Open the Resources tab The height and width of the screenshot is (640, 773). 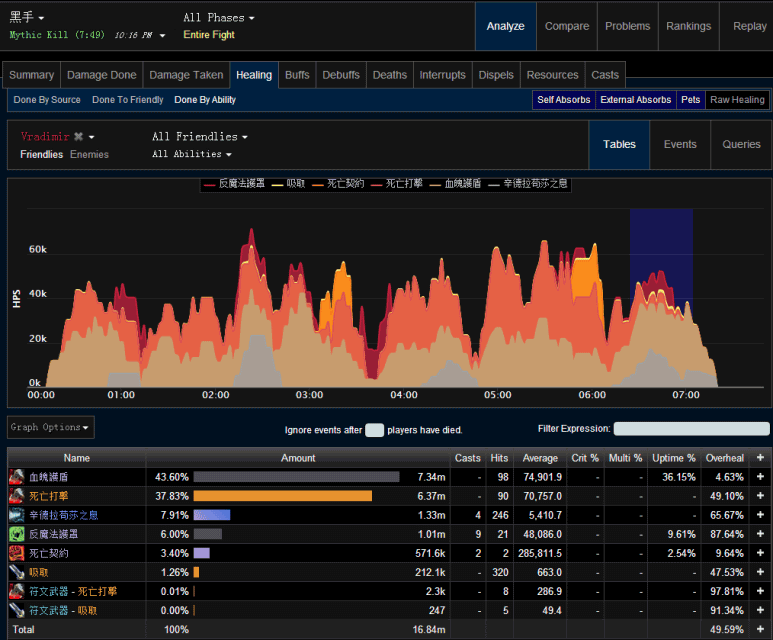(x=553, y=75)
